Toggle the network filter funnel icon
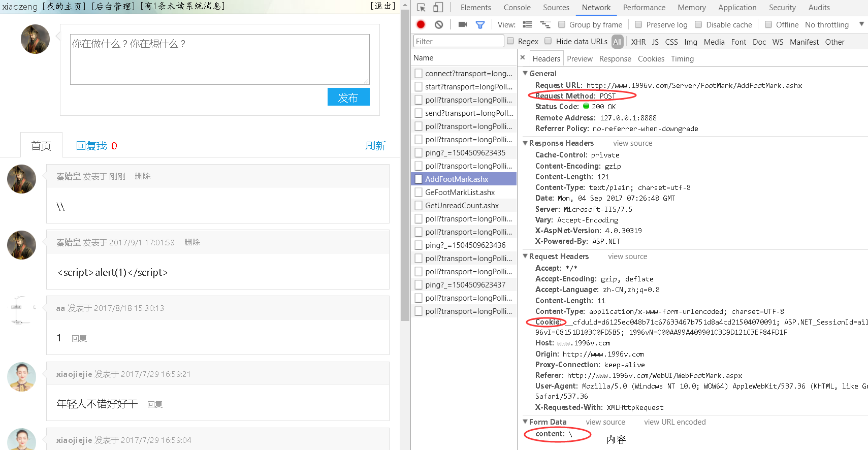The height and width of the screenshot is (450, 868). (x=480, y=24)
